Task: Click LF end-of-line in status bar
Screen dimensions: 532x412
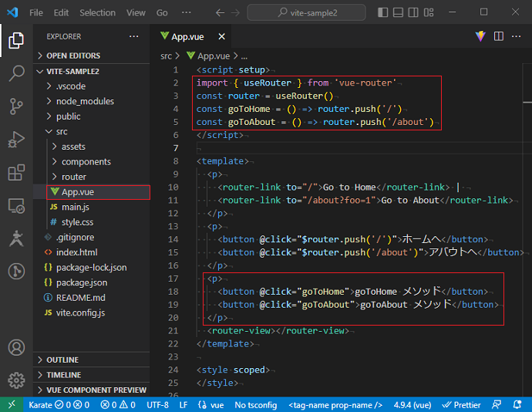Action: pyautogui.click(x=184, y=405)
